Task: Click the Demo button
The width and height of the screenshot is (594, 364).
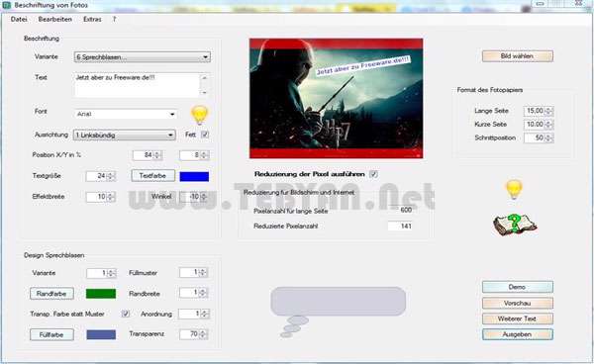Action: tap(518, 287)
